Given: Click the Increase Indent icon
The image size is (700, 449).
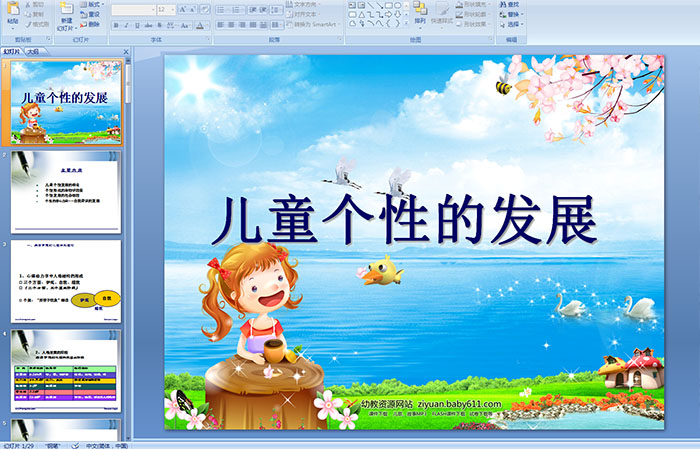Looking at the screenshot, I should (263, 10).
